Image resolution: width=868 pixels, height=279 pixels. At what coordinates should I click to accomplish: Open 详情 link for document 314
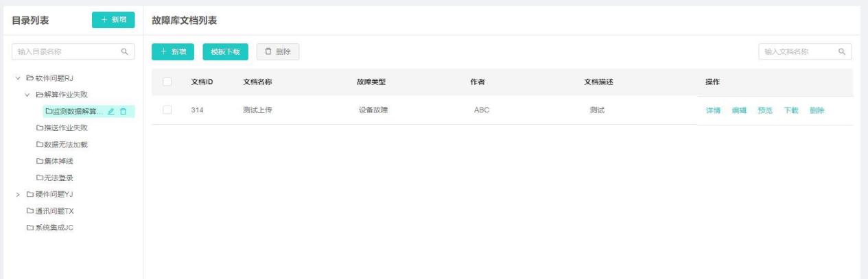713,110
